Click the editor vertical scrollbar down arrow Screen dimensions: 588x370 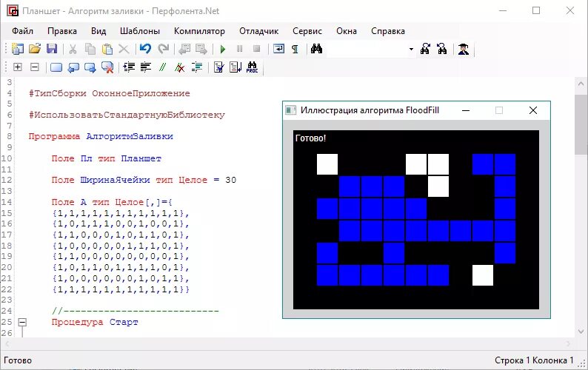[581, 332]
